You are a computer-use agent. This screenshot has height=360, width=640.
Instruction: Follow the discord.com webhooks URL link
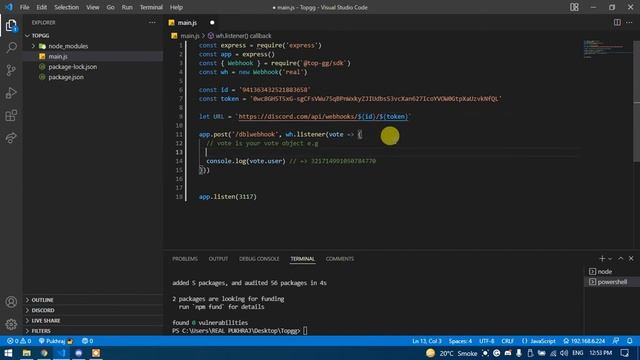323,116
